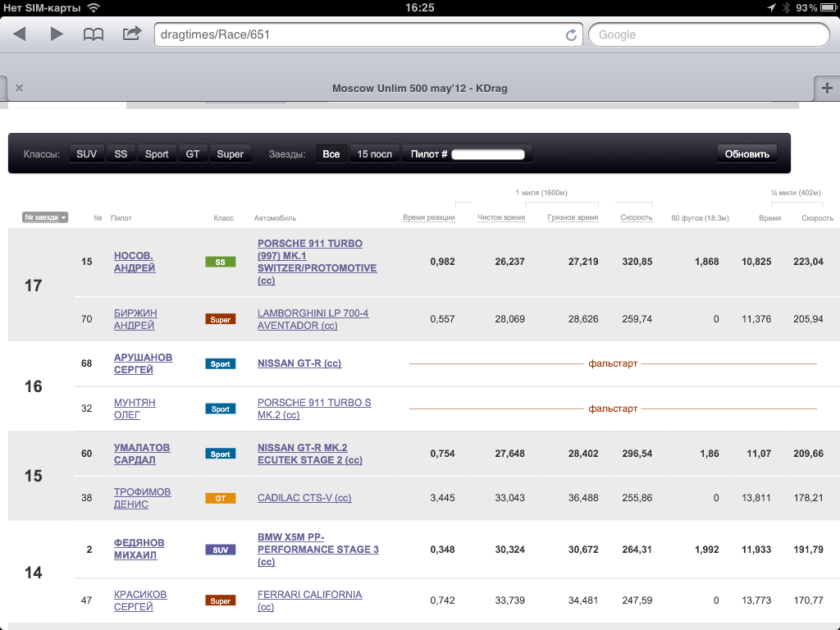This screenshot has width=840, height=630.
Task: Tap the battery indicator icon
Action: (830, 7)
